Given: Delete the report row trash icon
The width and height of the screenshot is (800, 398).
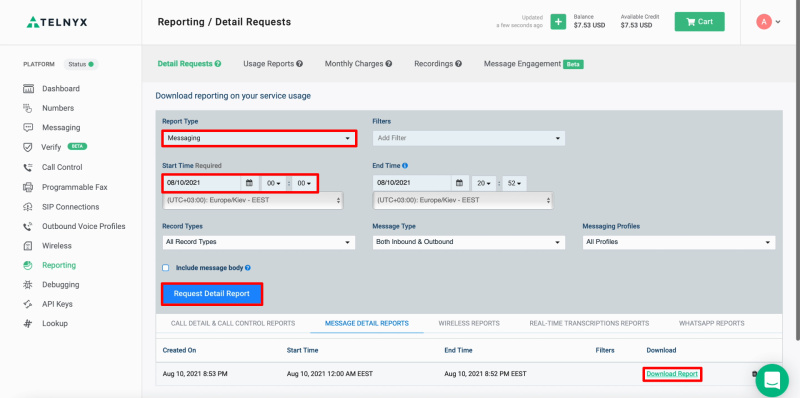Looking at the screenshot, I should (754, 374).
